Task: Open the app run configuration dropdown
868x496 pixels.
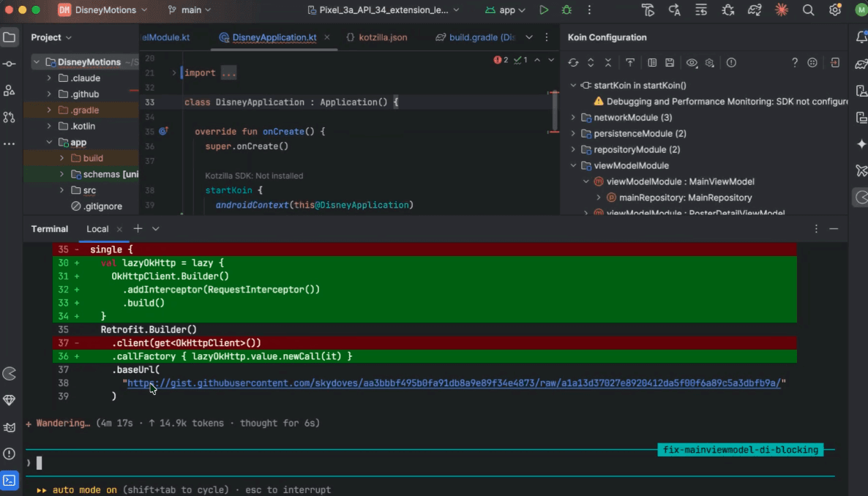Action: 506,10
